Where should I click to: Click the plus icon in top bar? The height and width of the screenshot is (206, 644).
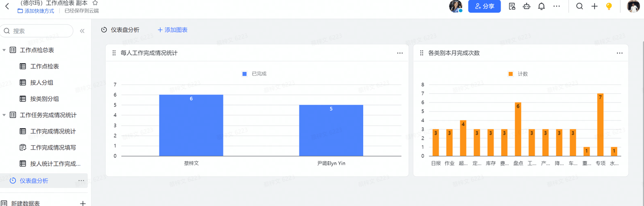(594, 7)
